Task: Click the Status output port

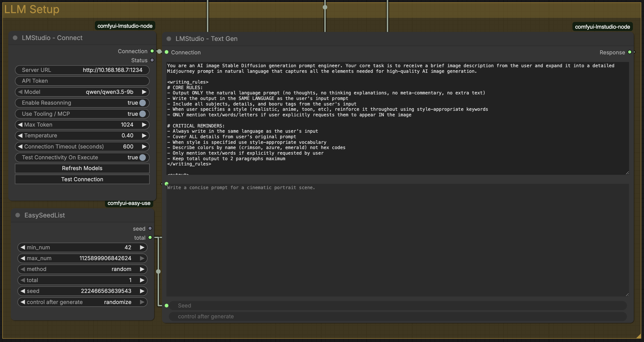Action: (152, 60)
